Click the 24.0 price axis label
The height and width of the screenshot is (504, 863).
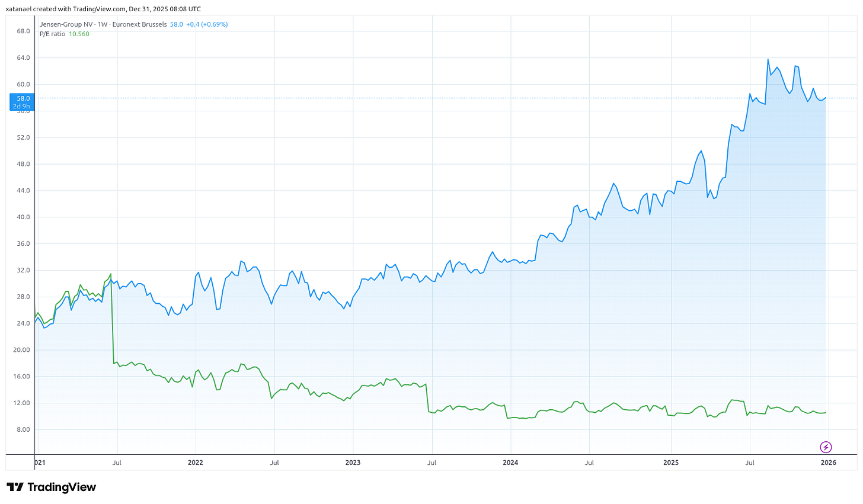[x=23, y=323]
